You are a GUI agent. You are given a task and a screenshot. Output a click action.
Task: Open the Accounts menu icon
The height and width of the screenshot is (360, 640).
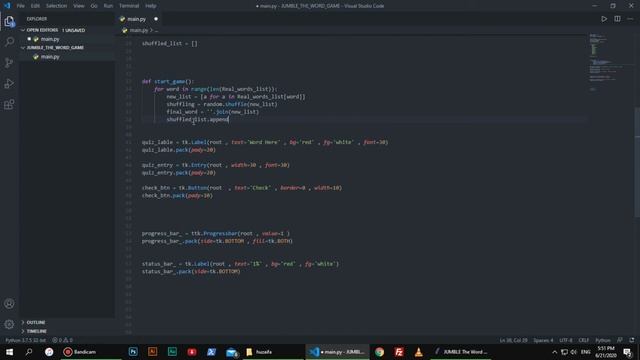[9, 303]
